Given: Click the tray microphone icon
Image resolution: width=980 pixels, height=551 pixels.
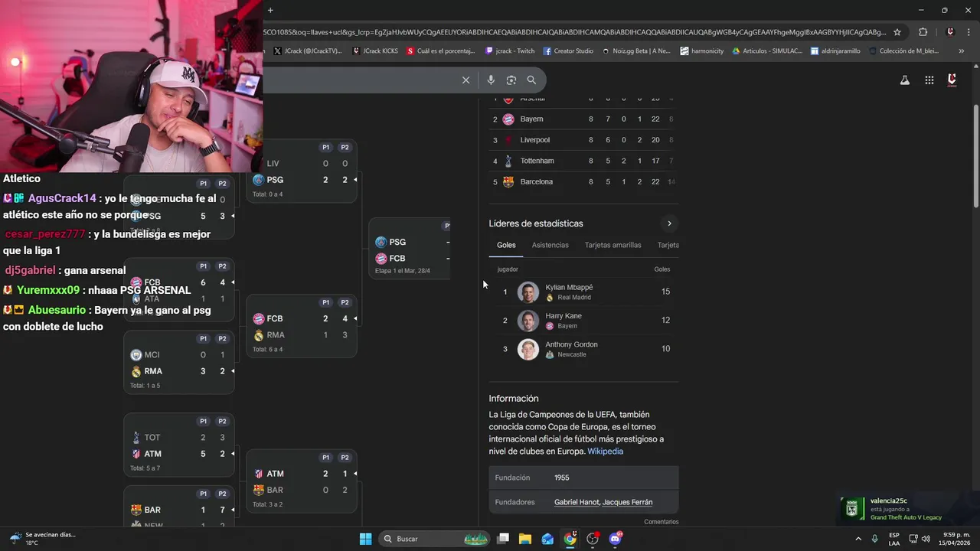Looking at the screenshot, I should [x=875, y=539].
